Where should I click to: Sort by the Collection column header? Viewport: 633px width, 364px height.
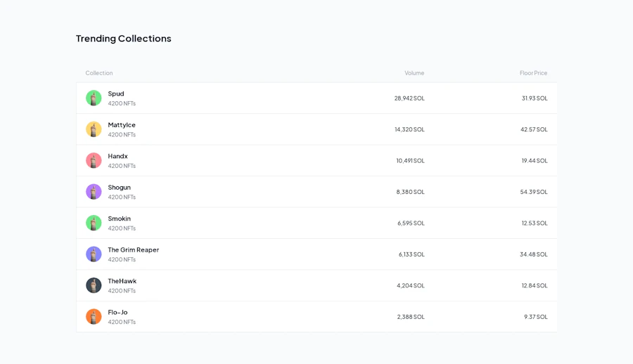click(x=99, y=73)
